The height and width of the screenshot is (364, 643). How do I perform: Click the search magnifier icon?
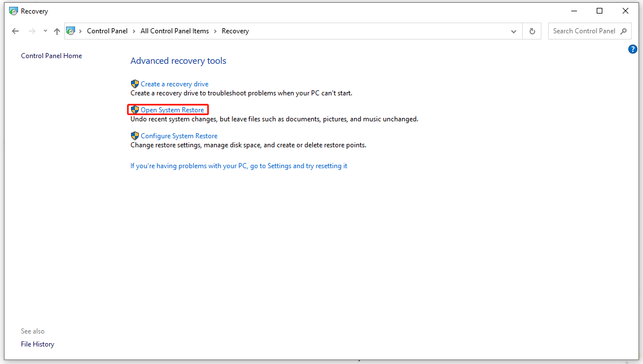pyautogui.click(x=624, y=31)
